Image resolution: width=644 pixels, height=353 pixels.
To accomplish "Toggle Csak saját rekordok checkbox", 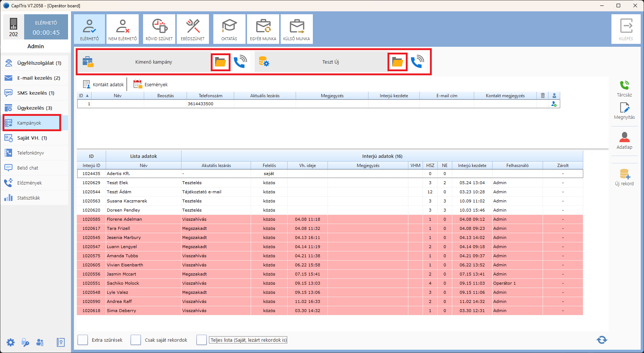I will tap(136, 340).
